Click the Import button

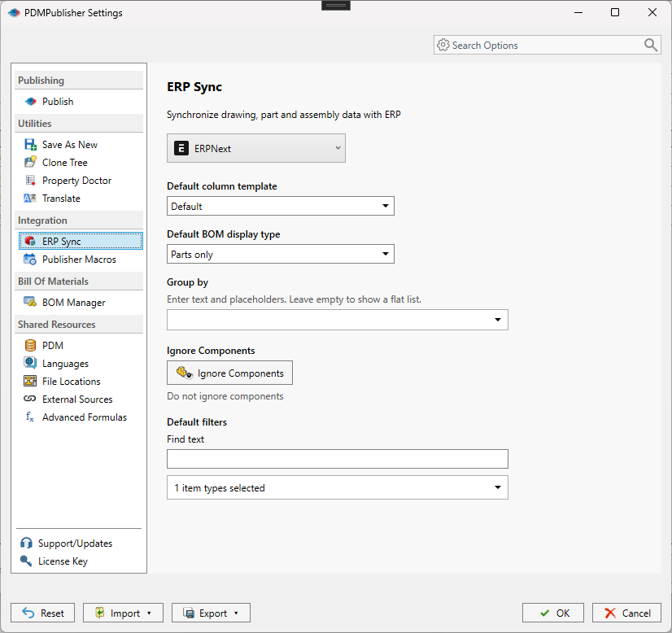123,613
